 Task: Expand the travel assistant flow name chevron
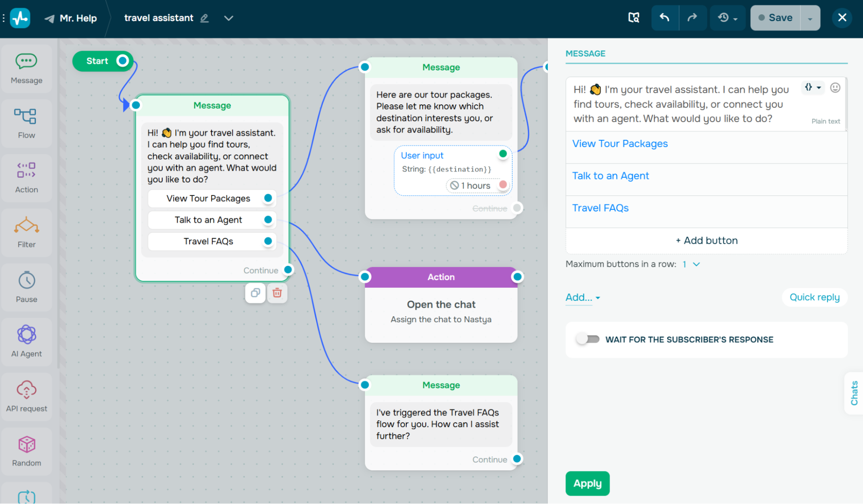(229, 18)
